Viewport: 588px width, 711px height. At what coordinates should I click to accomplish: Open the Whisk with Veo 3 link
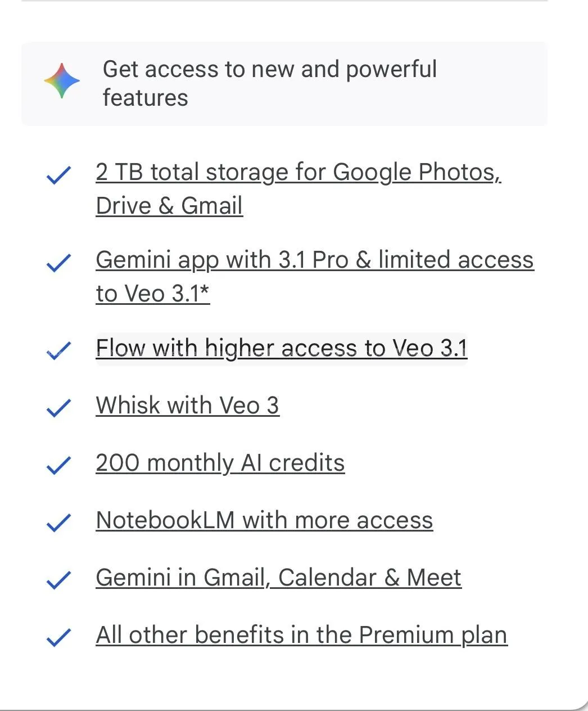(187, 406)
